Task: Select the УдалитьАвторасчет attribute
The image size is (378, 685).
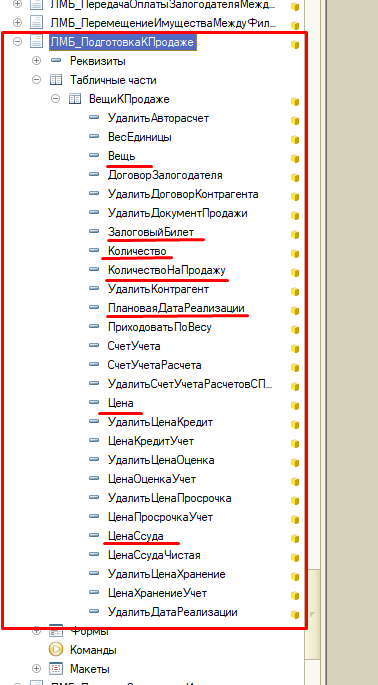Action: pyautogui.click(x=158, y=118)
